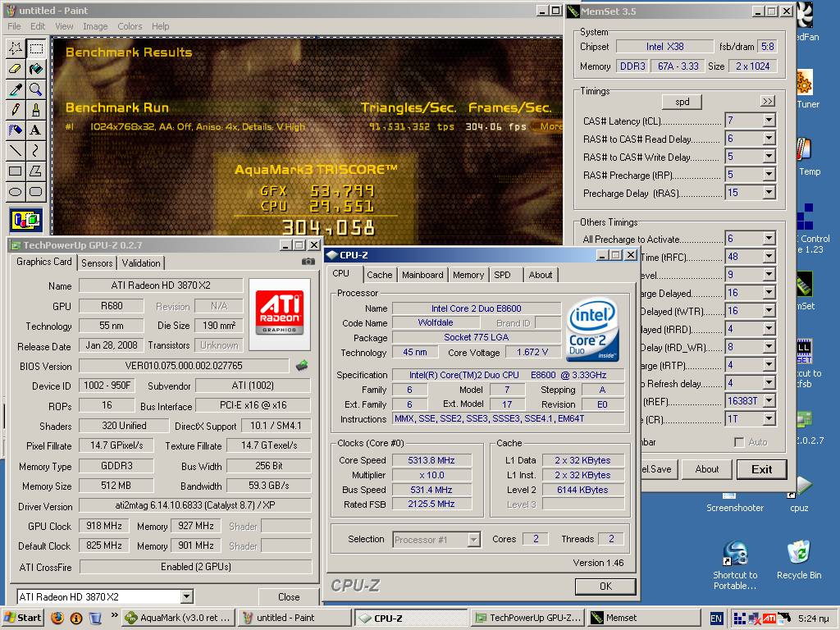Viewport: 840px width, 630px height.
Task: Select the Free-Form Select tool in Paint
Action: coord(16,48)
